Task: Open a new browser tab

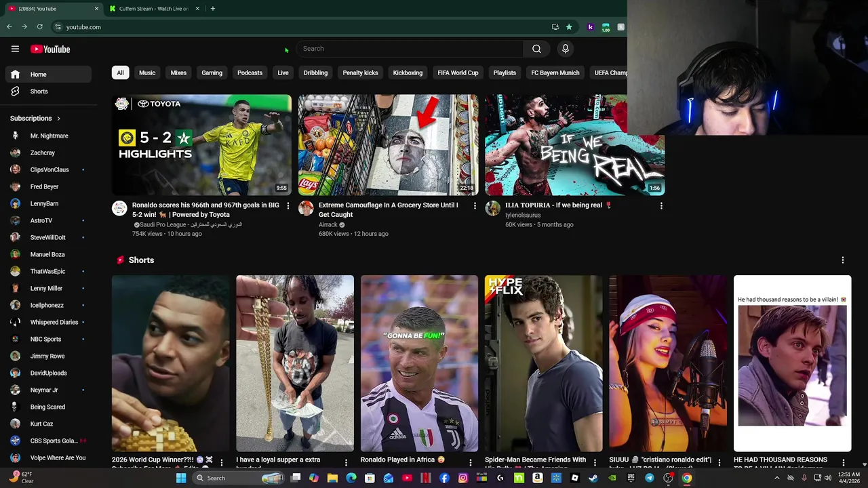Action: coord(213,9)
